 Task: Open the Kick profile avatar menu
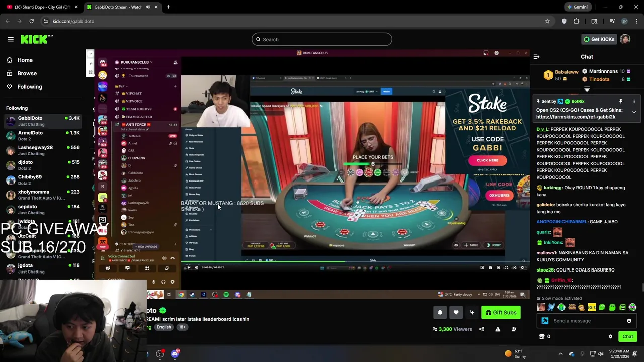(x=625, y=39)
